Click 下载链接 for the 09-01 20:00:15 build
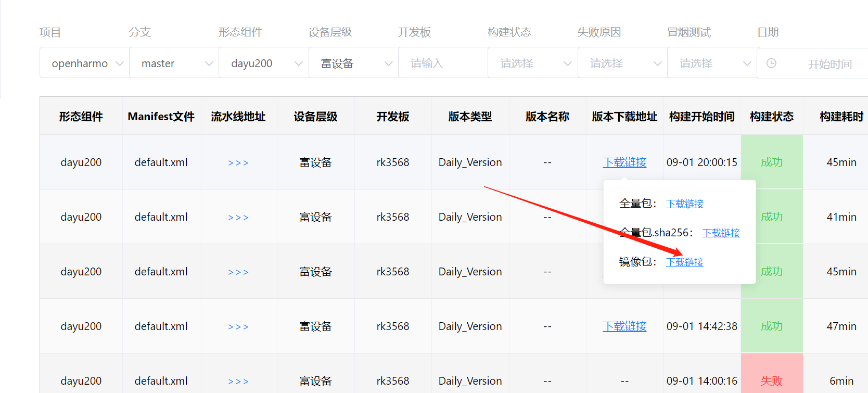Image resolution: width=868 pixels, height=393 pixels. [x=624, y=162]
